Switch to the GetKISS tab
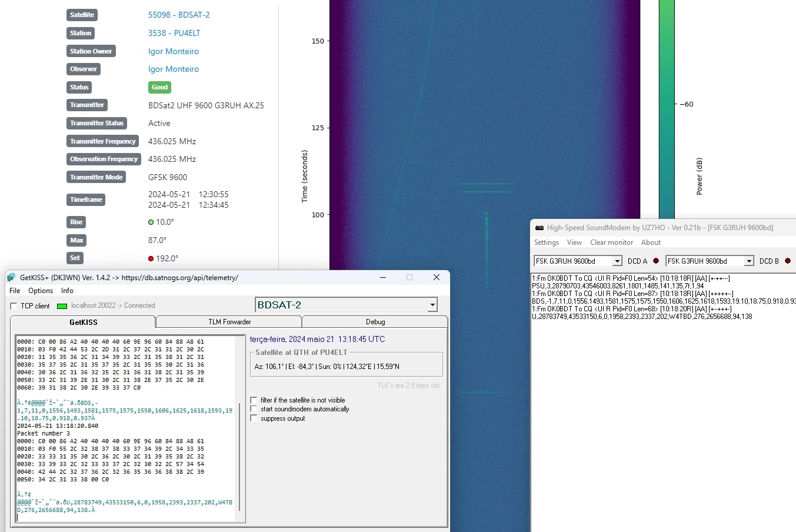The width and height of the screenshot is (796, 532). point(84,322)
